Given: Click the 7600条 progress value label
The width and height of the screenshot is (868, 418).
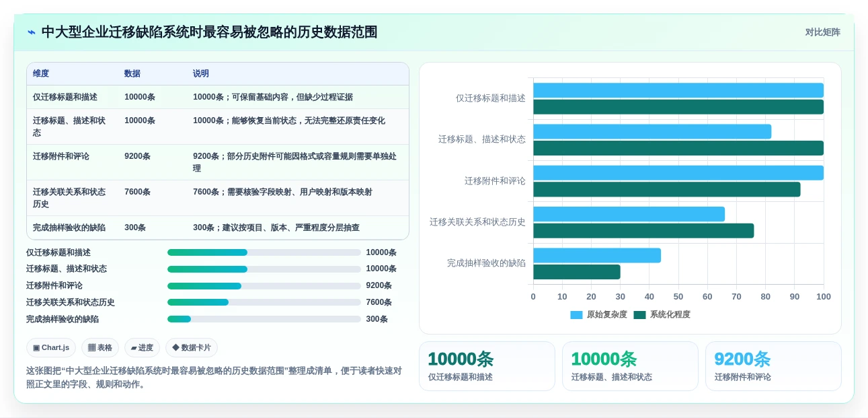Looking at the screenshot, I should click(379, 302).
